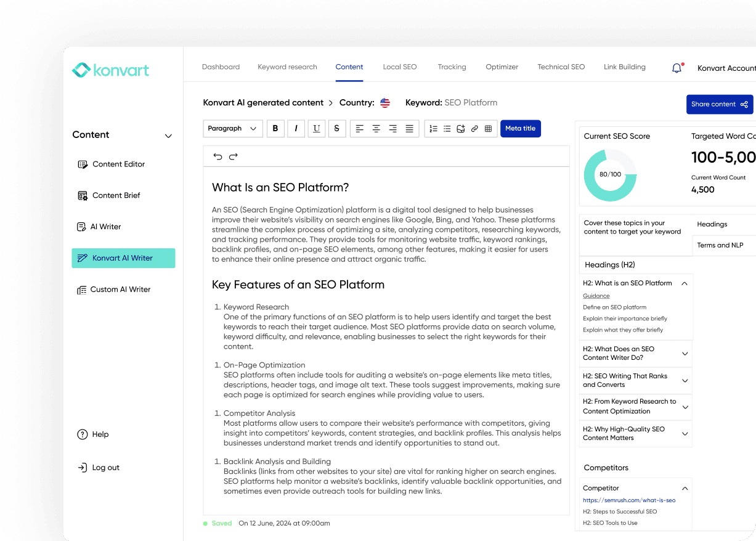756x541 pixels.
Task: Open the Technical SEO section
Action: click(x=561, y=67)
